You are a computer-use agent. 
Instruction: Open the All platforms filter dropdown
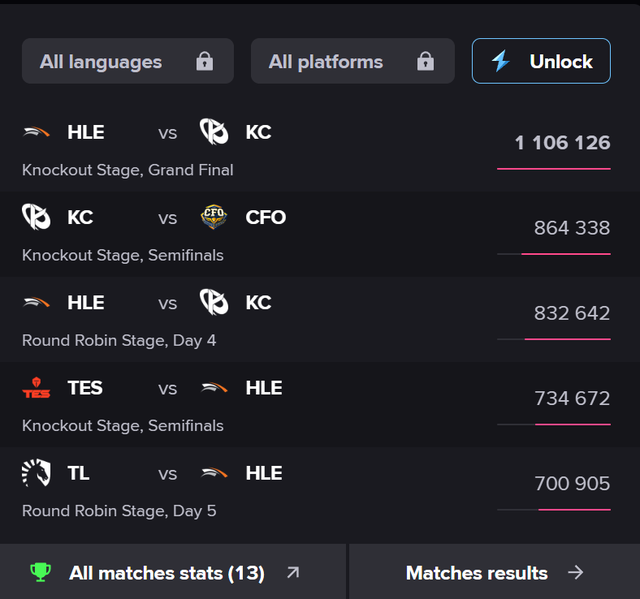tap(352, 61)
